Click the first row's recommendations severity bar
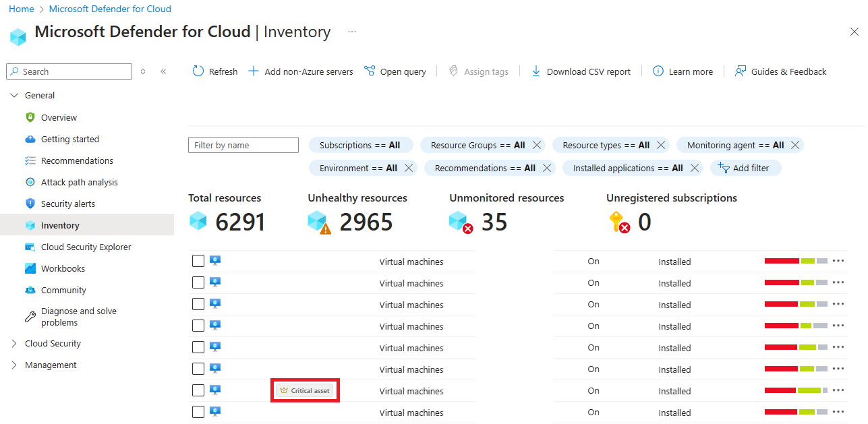 (796, 261)
